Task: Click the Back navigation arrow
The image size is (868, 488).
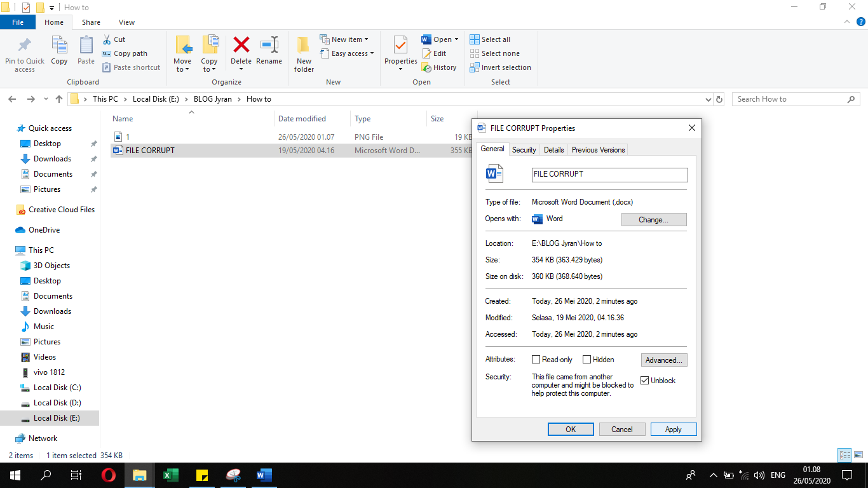Action: [x=12, y=99]
